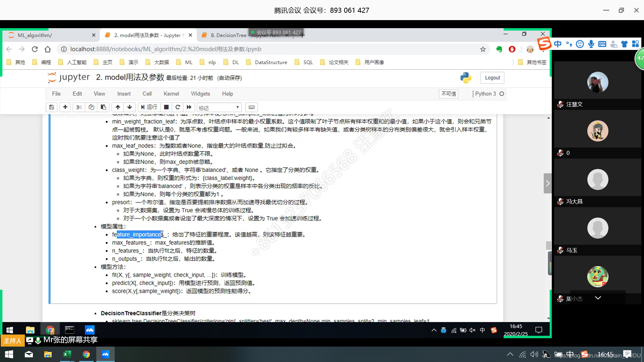The width and height of the screenshot is (644, 362).
Task: Select participant 汪慧文 video thumbnail
Action: tap(598, 82)
